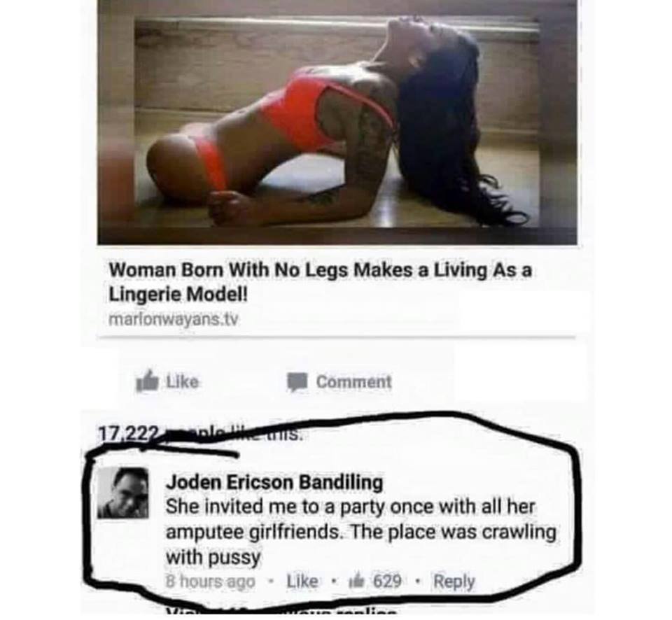Click the '8 hours ago' comment timestamp
This screenshot has height=620, width=672.
tap(210, 582)
